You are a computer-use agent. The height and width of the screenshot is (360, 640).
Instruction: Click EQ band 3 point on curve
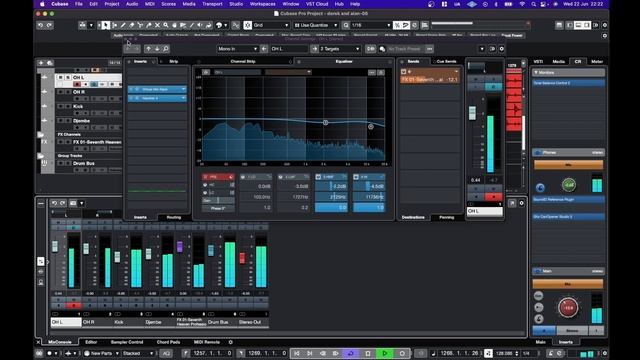[x=325, y=122]
